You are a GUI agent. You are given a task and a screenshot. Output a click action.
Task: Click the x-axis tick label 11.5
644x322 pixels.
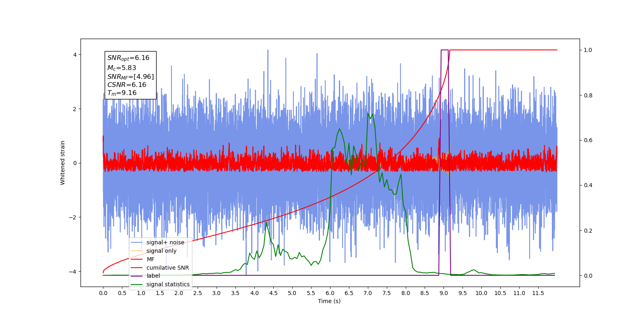pos(538,293)
